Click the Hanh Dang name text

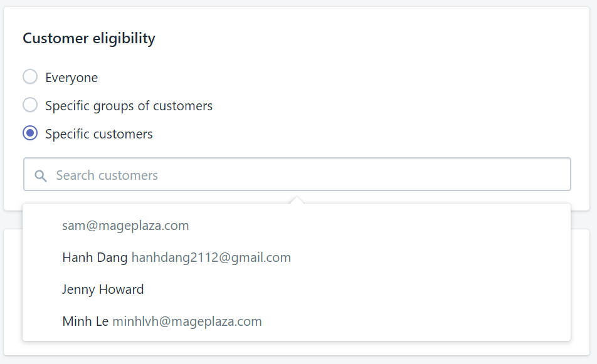point(95,257)
